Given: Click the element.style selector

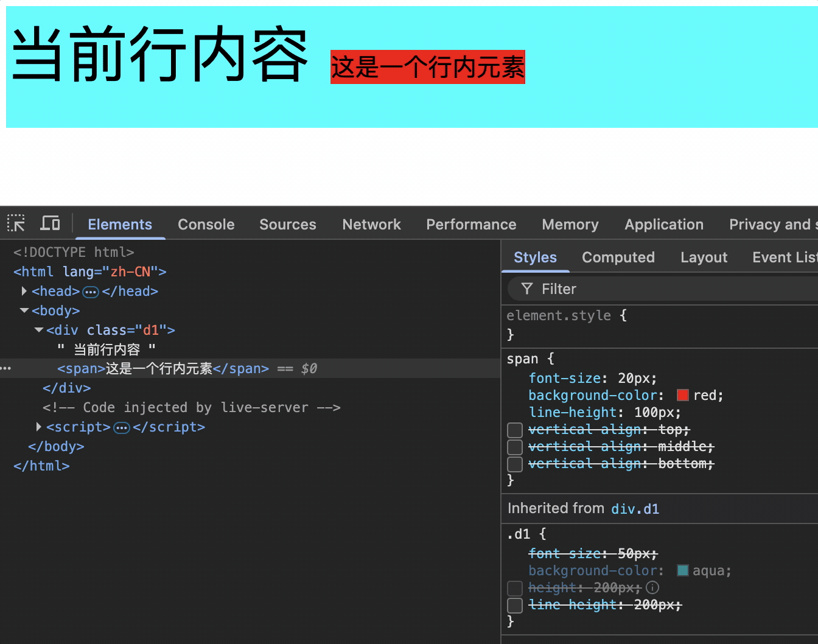Looking at the screenshot, I should pos(559,315).
